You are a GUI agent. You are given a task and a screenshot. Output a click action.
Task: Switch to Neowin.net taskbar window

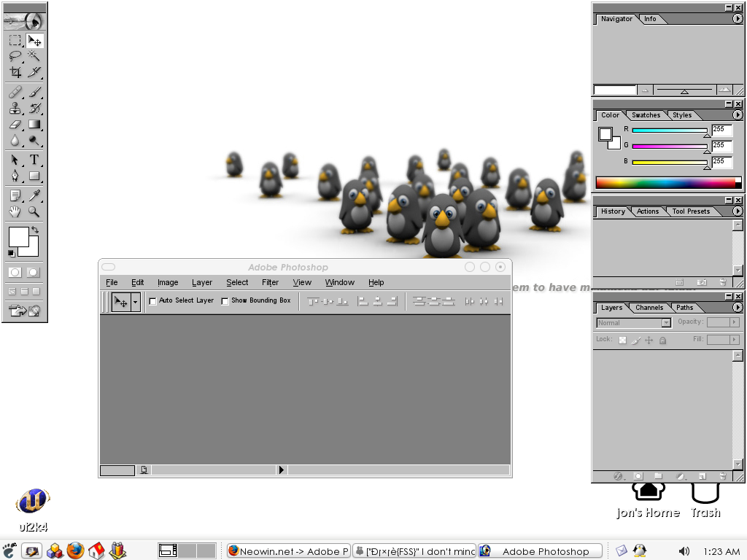point(288,551)
